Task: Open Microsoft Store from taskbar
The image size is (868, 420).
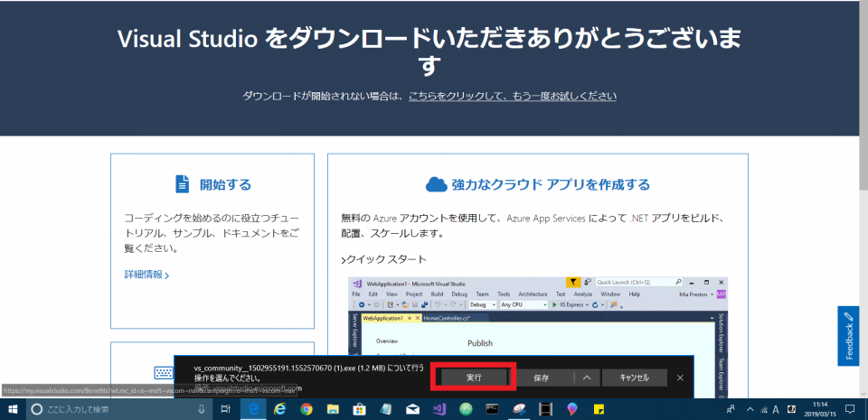Action: [x=360, y=409]
